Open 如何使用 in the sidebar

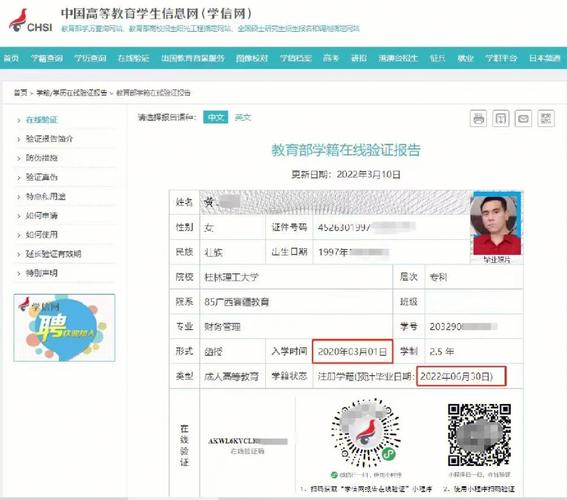point(42,235)
